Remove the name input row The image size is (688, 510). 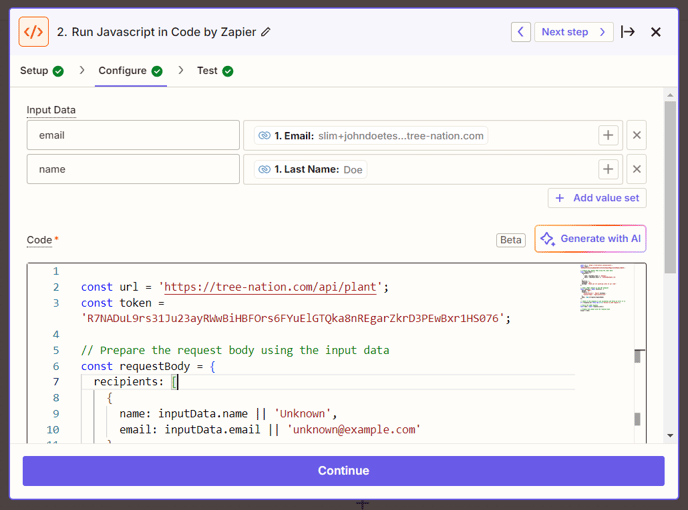coord(636,169)
